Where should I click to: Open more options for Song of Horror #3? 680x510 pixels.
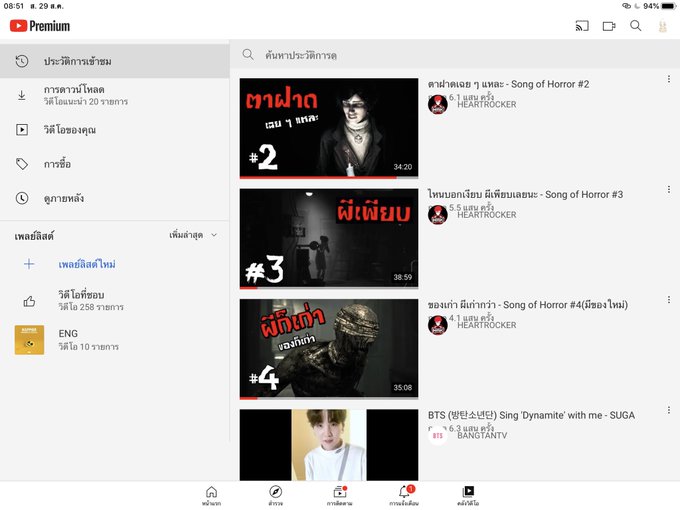pyautogui.click(x=669, y=190)
